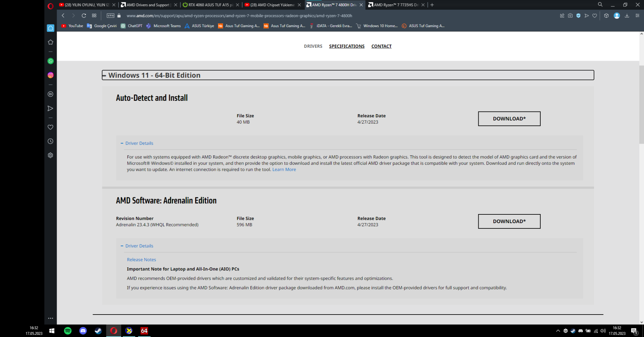Reload the current page
This screenshot has height=337, width=644.
(x=84, y=16)
